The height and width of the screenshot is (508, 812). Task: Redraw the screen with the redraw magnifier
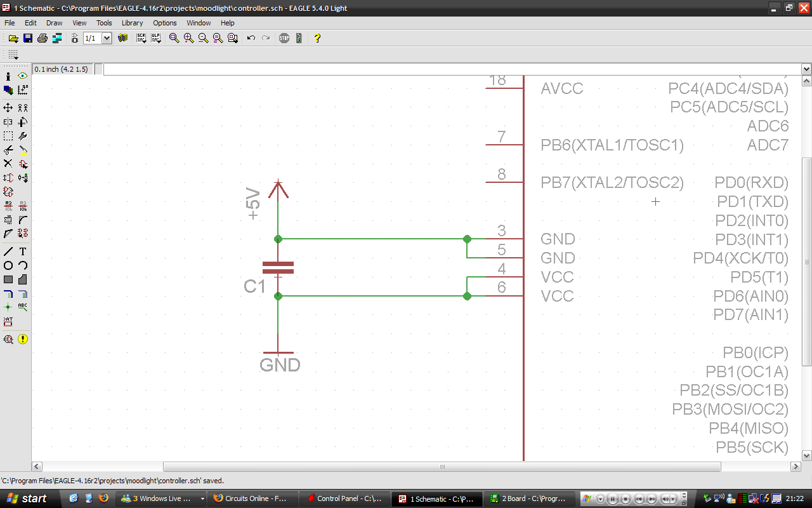pyautogui.click(x=218, y=38)
